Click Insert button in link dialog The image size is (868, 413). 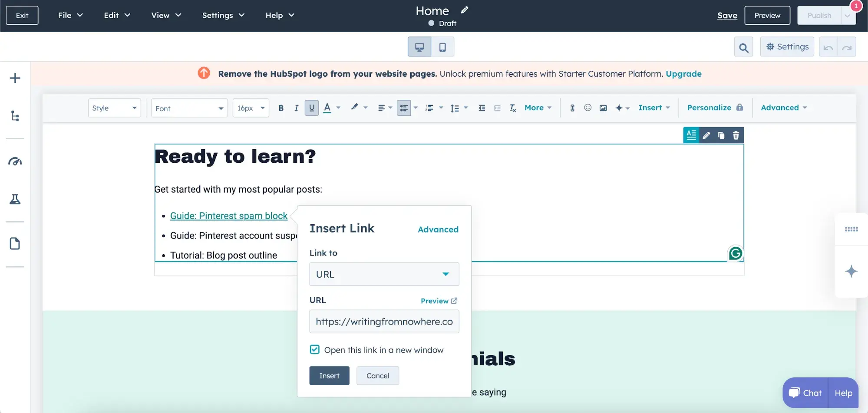pos(330,376)
